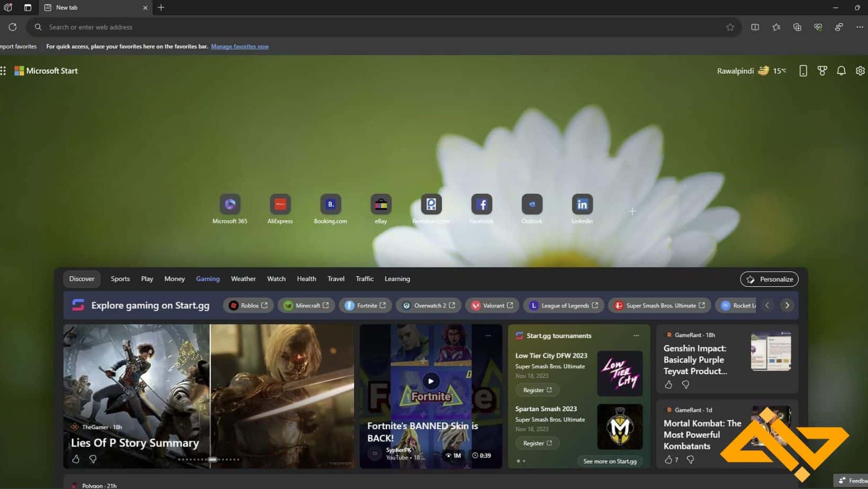Open the Favorites list

(x=776, y=27)
